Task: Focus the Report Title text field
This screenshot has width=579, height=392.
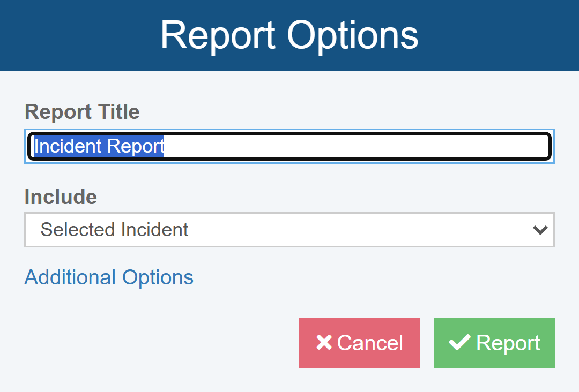Action: [289, 146]
